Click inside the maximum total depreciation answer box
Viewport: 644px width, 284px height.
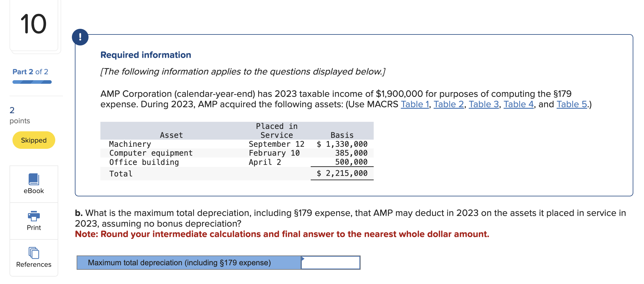tap(331, 263)
